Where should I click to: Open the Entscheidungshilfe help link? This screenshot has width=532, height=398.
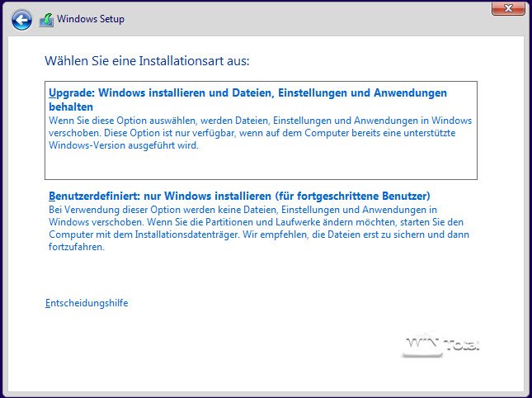[x=87, y=303]
